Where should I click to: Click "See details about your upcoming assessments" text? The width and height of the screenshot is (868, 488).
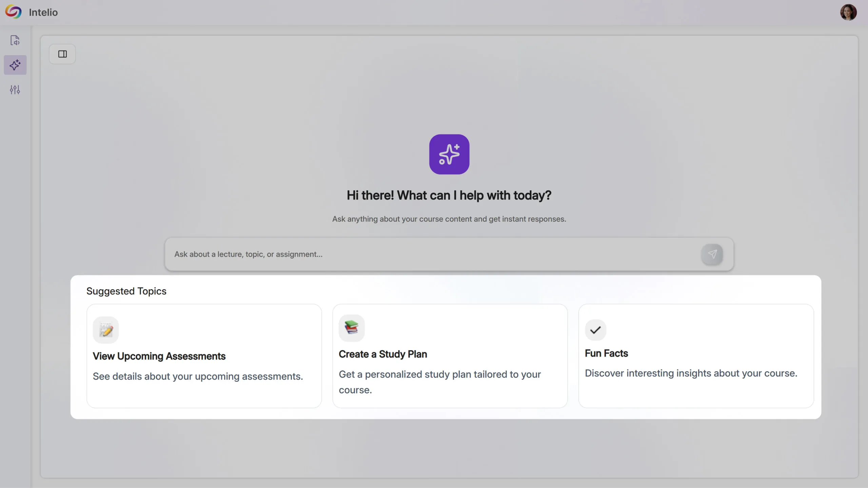click(x=198, y=376)
